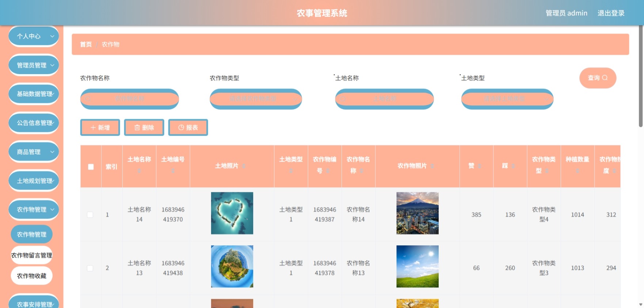Click the 报表 report button
Image resolution: width=644 pixels, height=308 pixels.
188,128
